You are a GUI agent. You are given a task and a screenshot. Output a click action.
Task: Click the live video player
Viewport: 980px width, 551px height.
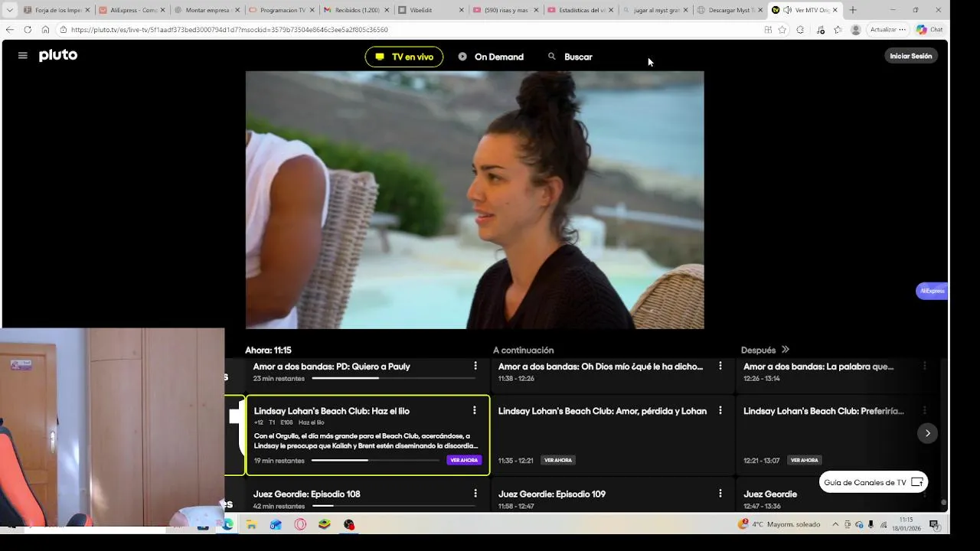pos(475,200)
